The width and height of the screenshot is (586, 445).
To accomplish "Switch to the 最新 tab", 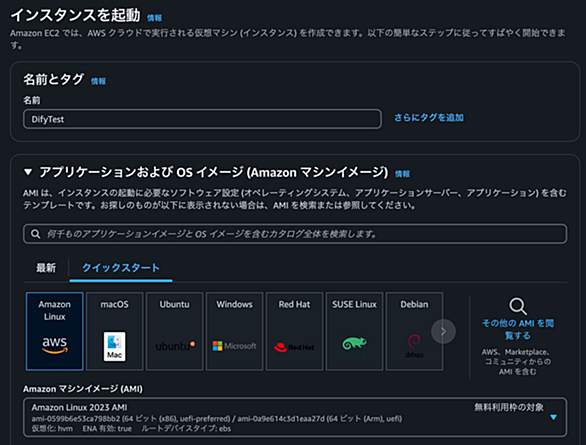I will click(46, 268).
